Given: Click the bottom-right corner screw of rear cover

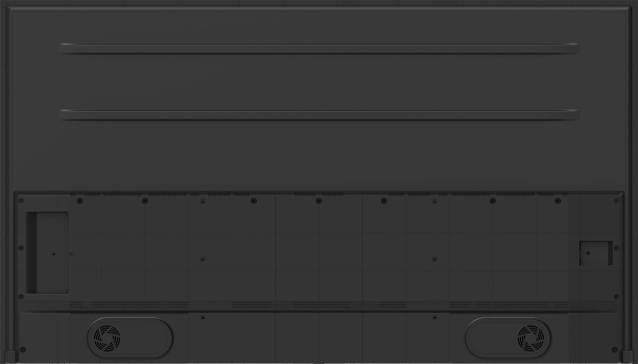Looking at the screenshot, I should [615, 350].
